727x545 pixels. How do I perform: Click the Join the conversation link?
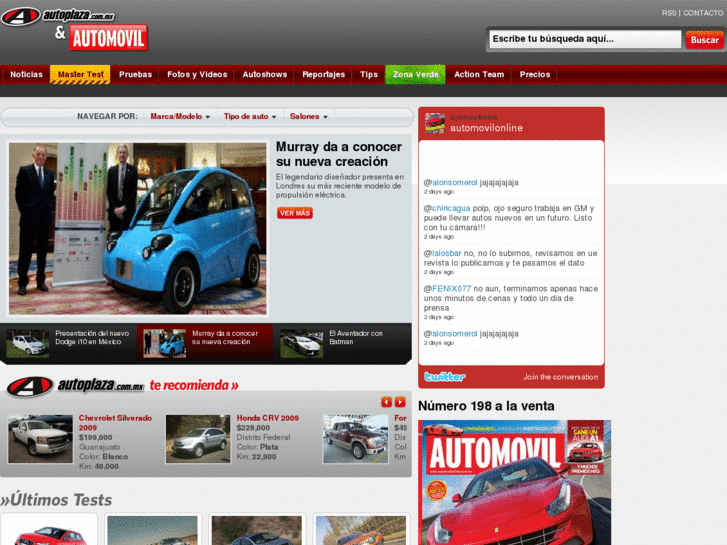coord(561,377)
